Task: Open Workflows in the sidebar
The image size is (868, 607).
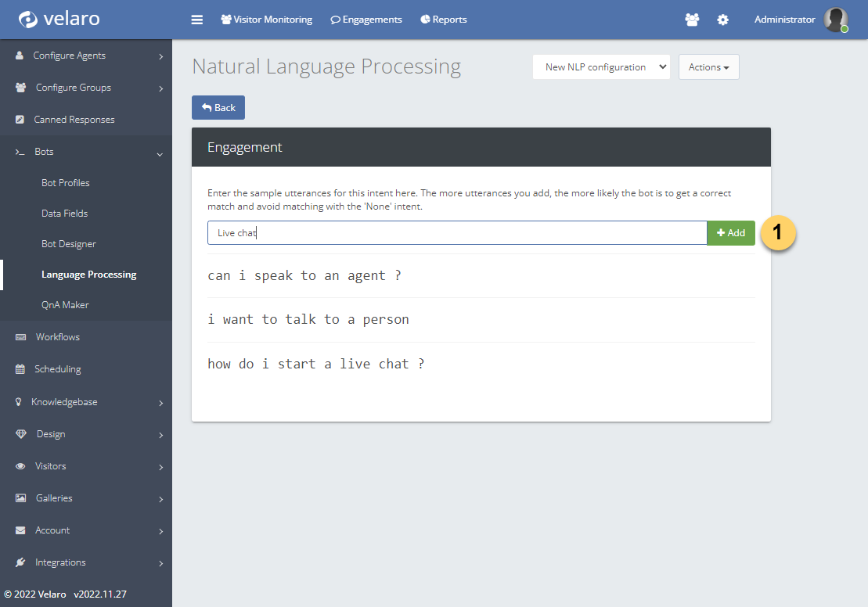Action: point(57,337)
